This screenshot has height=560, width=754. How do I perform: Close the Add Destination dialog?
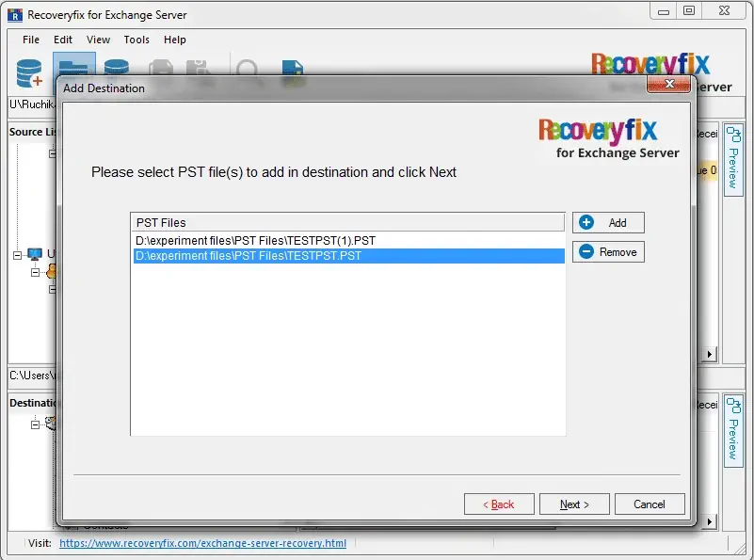tap(669, 84)
